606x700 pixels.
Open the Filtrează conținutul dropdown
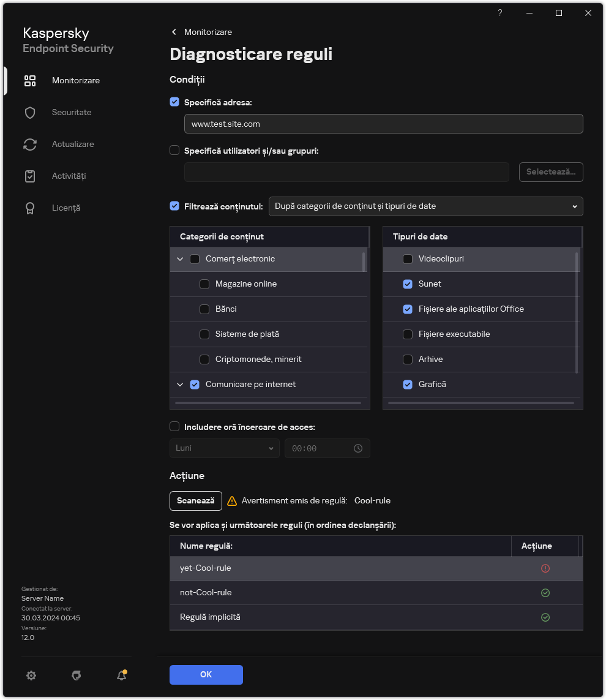click(425, 206)
